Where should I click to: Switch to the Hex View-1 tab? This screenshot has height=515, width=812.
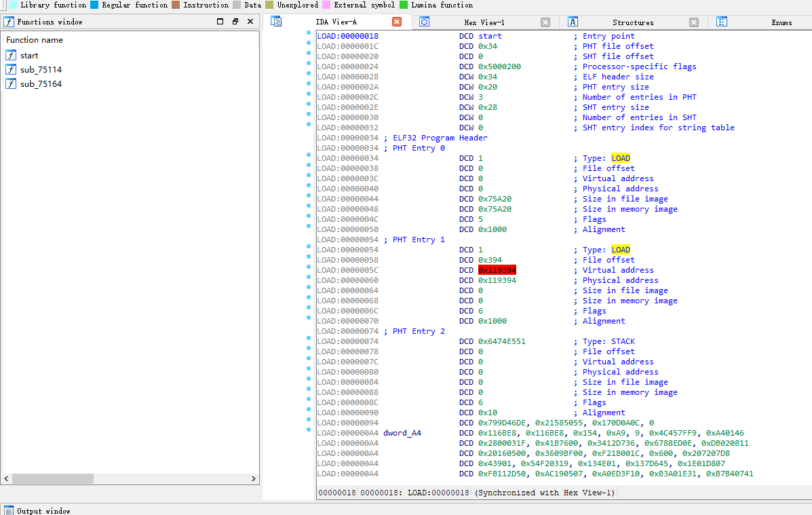coord(484,22)
